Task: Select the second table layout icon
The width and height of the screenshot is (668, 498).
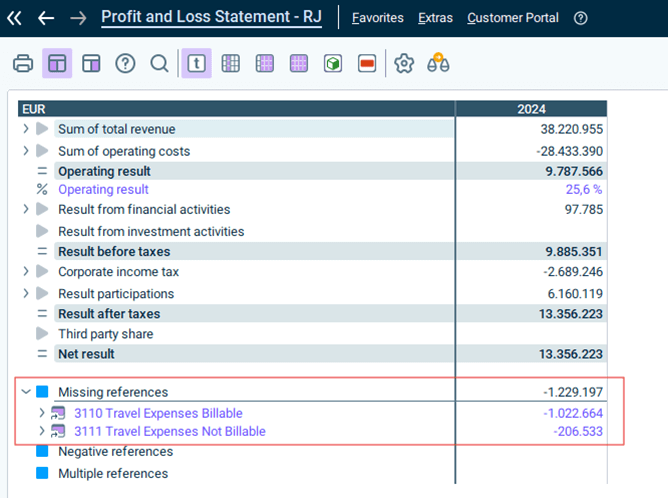Action: [x=91, y=63]
